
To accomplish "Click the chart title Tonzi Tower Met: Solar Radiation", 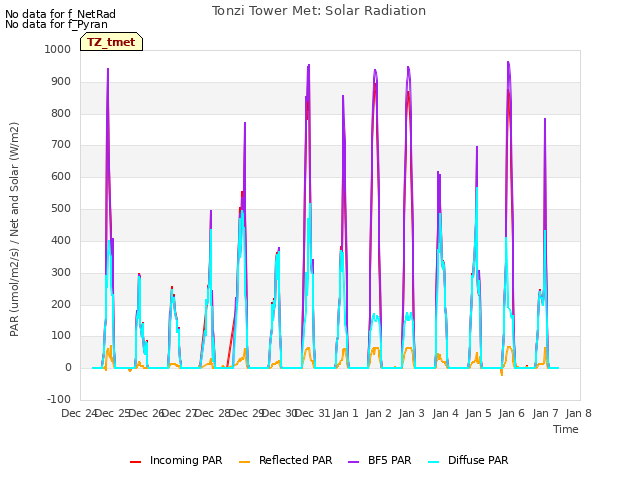I will (319, 11).
